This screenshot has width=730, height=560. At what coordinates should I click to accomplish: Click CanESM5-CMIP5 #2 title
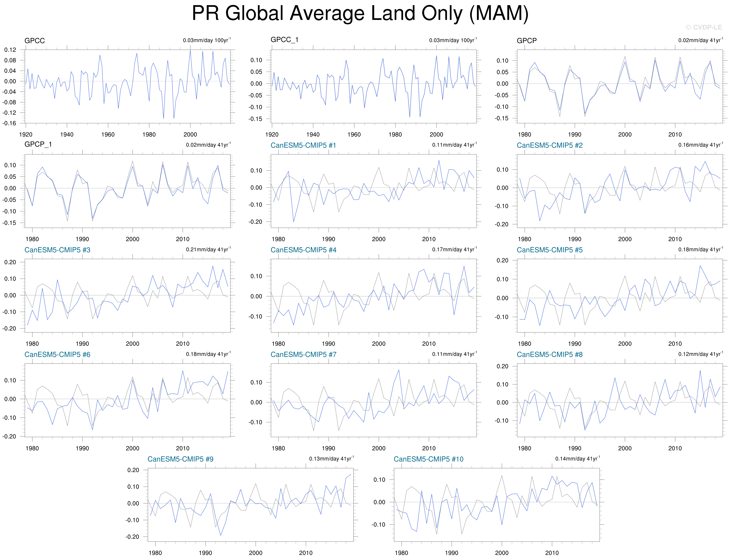[550, 145]
